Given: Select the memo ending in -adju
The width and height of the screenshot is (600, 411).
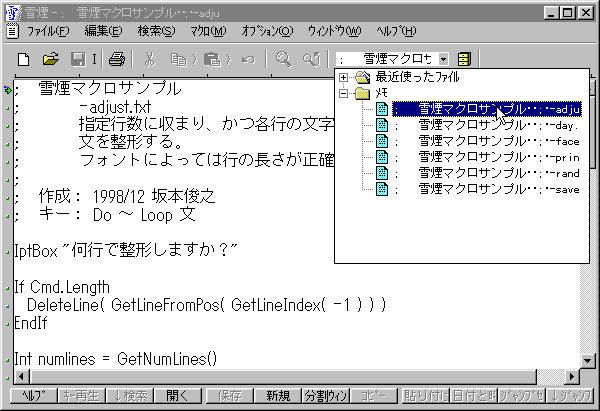Looking at the screenshot, I should point(487,109).
